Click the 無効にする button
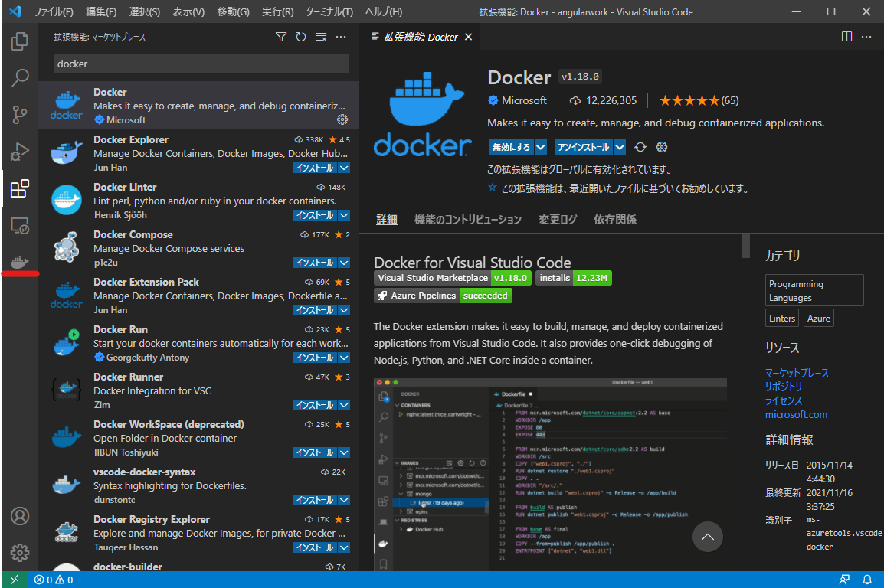The height and width of the screenshot is (588, 884). point(512,147)
